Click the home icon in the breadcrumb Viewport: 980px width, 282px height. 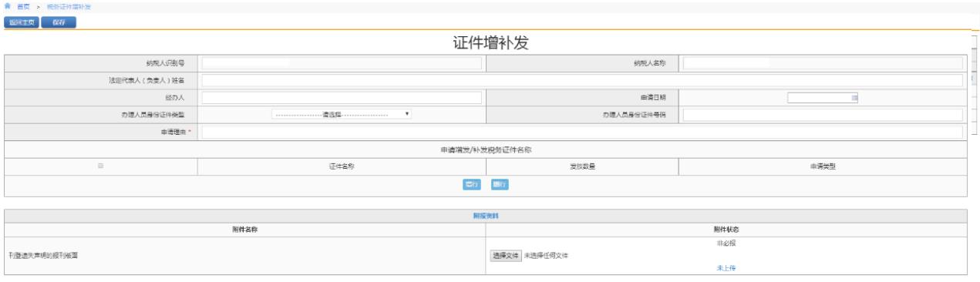8,6
